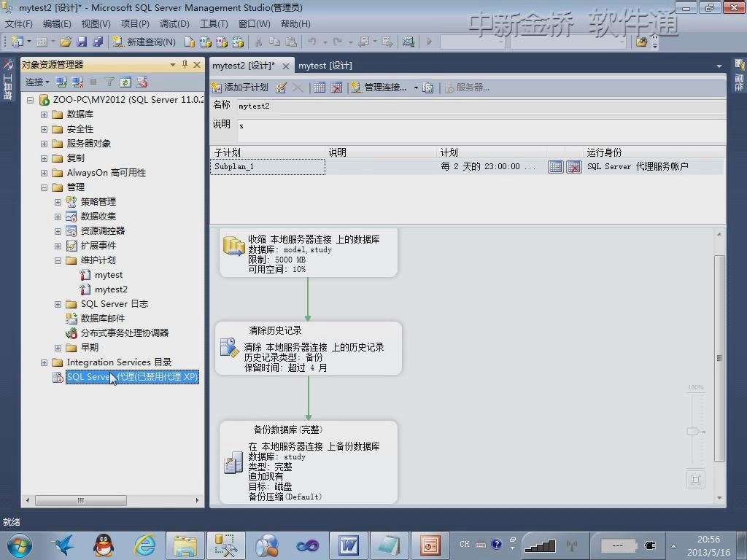Select the 备份数据库 (完整) task box
747x560 pixels.
point(309,462)
